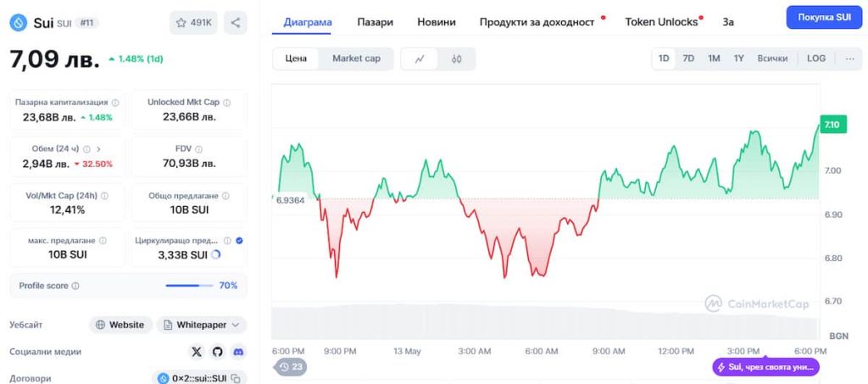Open the Пазари tab
The width and height of the screenshot is (868, 384).
point(375,22)
